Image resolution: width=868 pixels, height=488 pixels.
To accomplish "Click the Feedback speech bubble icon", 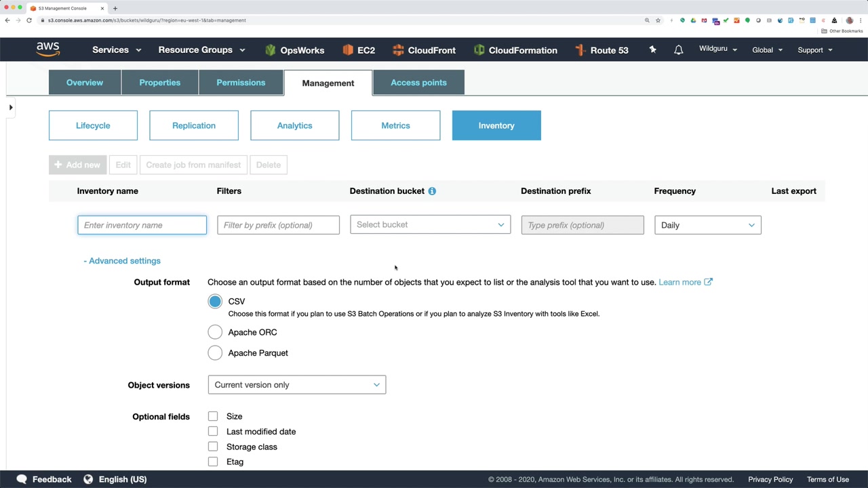I will point(22,479).
